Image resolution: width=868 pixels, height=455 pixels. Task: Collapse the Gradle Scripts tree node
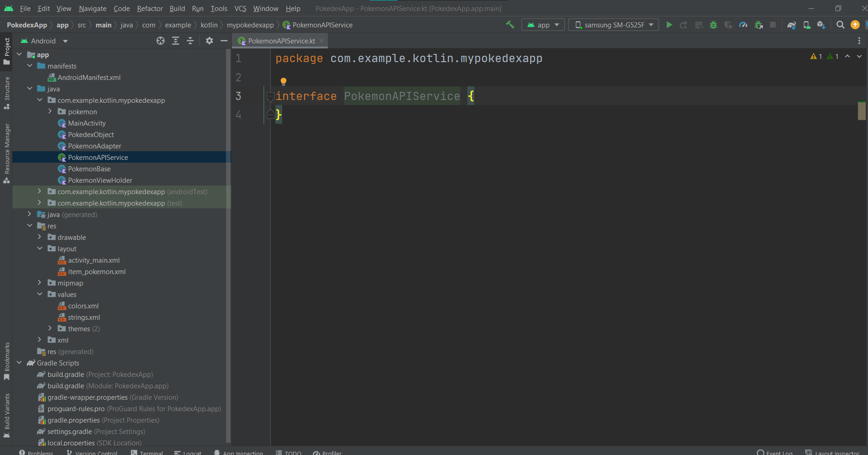(x=20, y=363)
